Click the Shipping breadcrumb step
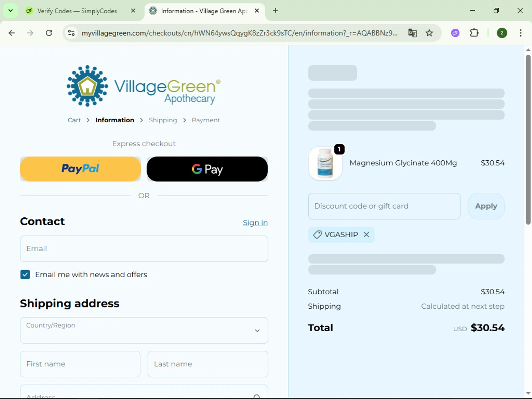The width and height of the screenshot is (532, 399). tap(163, 120)
